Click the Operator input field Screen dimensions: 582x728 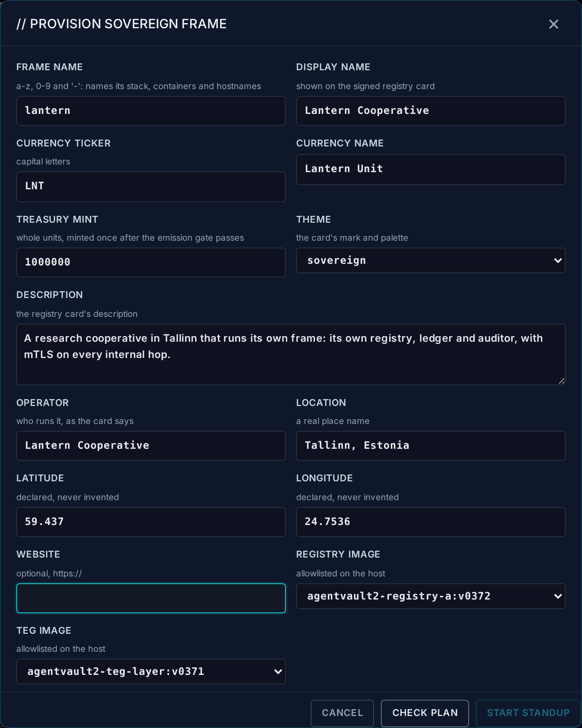[151, 446]
